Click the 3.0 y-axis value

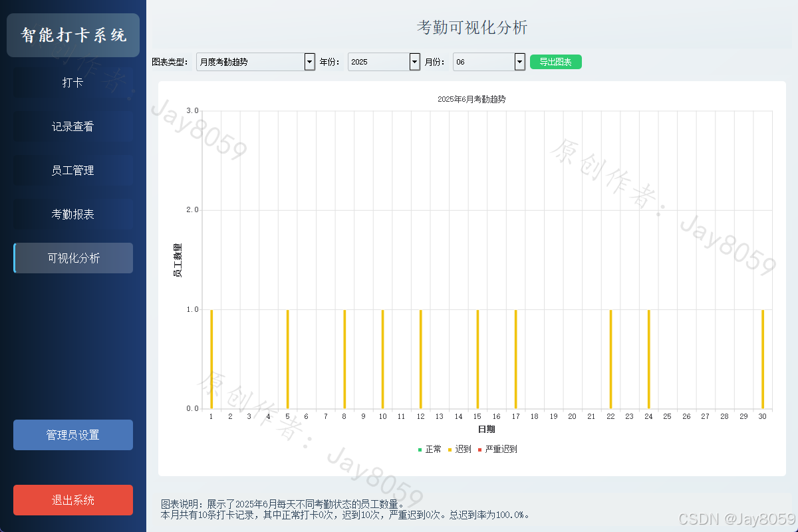tap(192, 110)
